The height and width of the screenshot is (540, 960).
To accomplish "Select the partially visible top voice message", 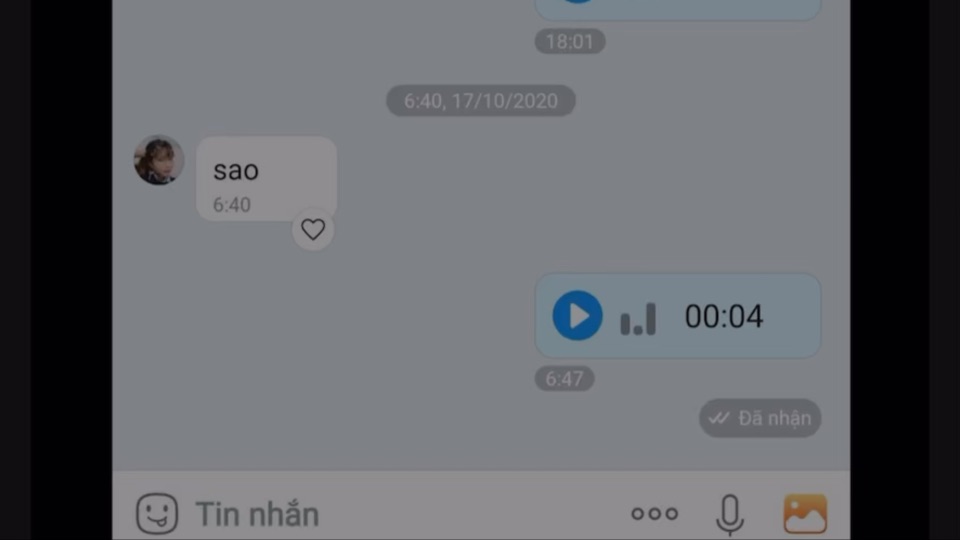I will coord(678,9).
